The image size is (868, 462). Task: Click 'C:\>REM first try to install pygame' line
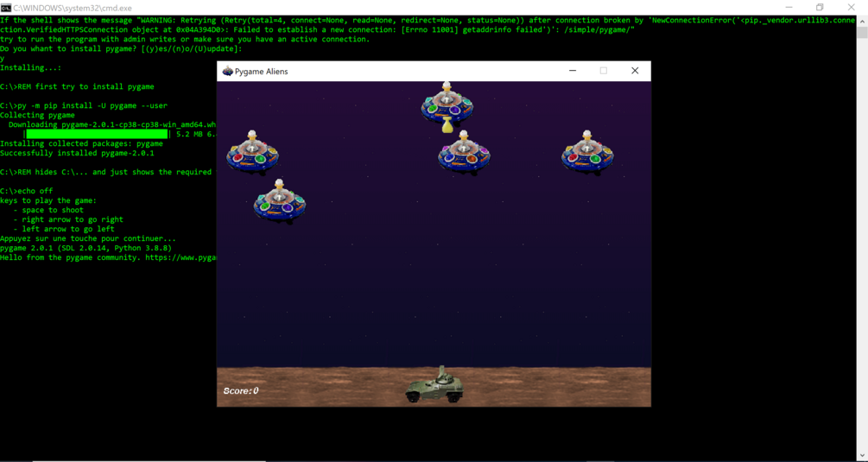pyautogui.click(x=77, y=86)
